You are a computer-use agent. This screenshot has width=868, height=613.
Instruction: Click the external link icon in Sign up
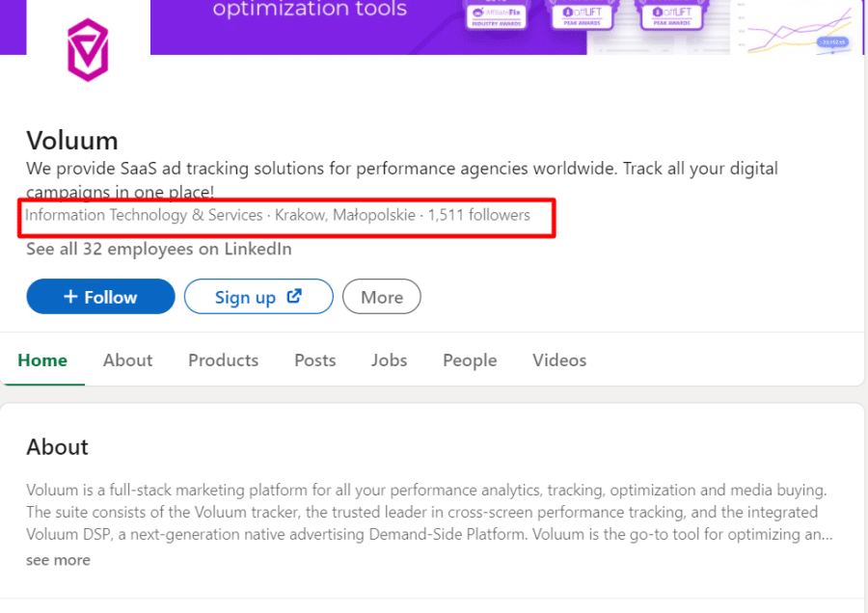(x=294, y=296)
